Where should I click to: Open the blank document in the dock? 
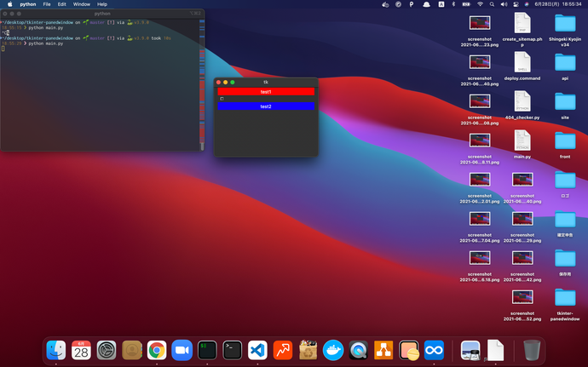coord(495,350)
